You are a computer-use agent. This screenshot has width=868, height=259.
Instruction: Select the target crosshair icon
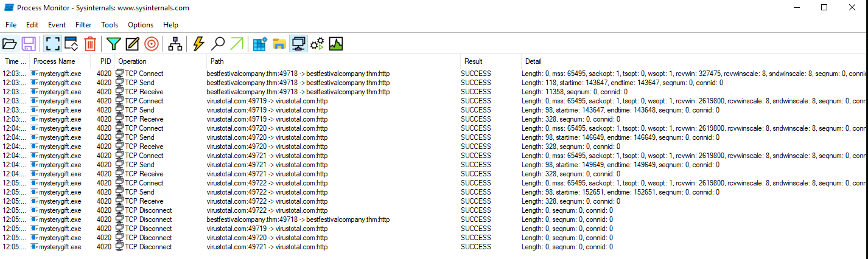pos(152,44)
